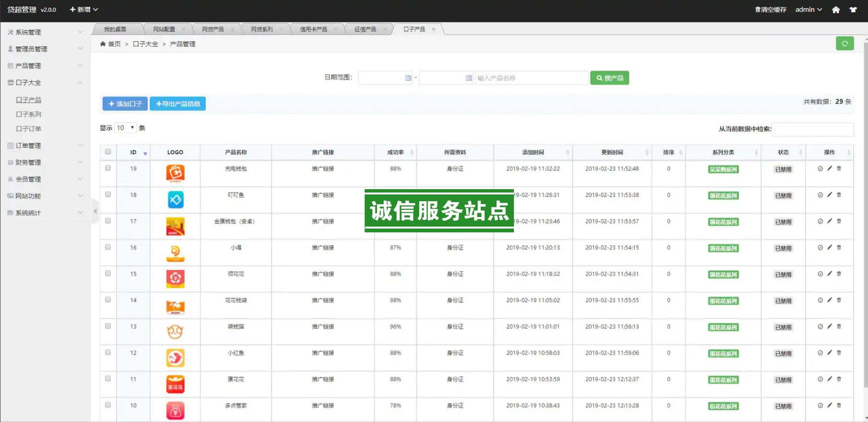The width and height of the screenshot is (868, 422).
Task: Expand the 系统管理 sidebar menu
Action: click(x=45, y=32)
